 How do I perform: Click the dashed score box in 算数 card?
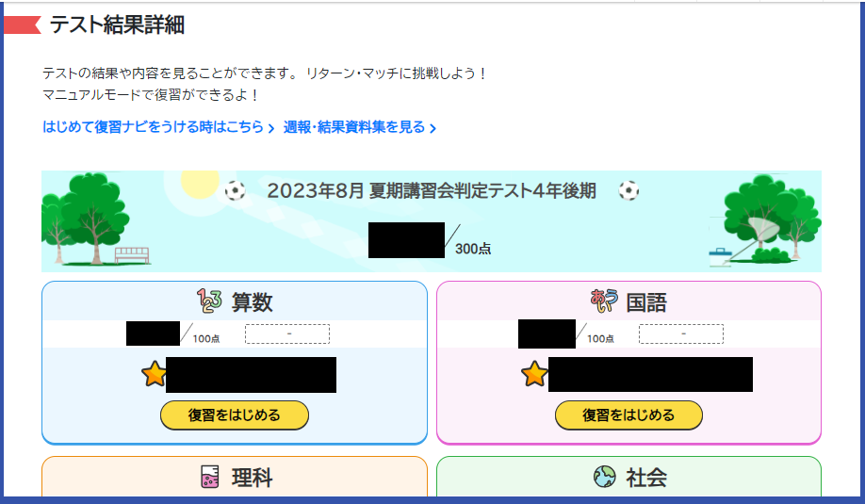(x=287, y=334)
